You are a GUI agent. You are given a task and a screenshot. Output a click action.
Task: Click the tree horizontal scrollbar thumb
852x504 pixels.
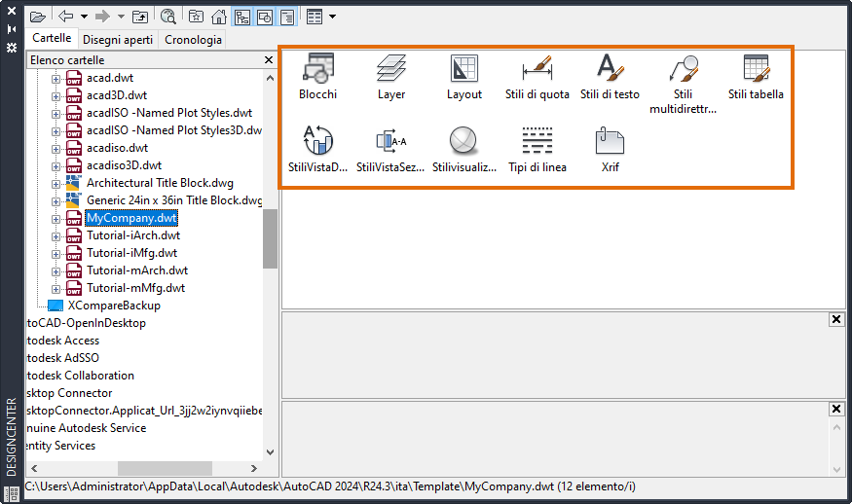(x=165, y=468)
